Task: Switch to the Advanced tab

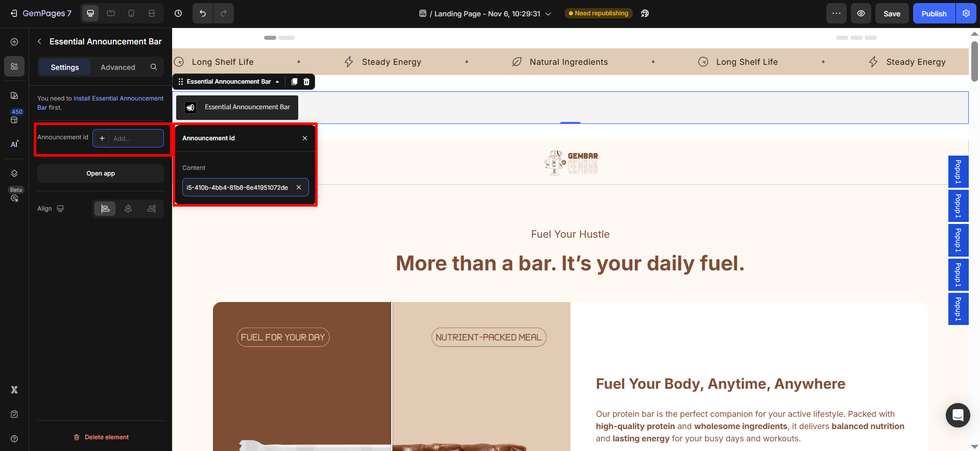Action: pyautogui.click(x=118, y=67)
